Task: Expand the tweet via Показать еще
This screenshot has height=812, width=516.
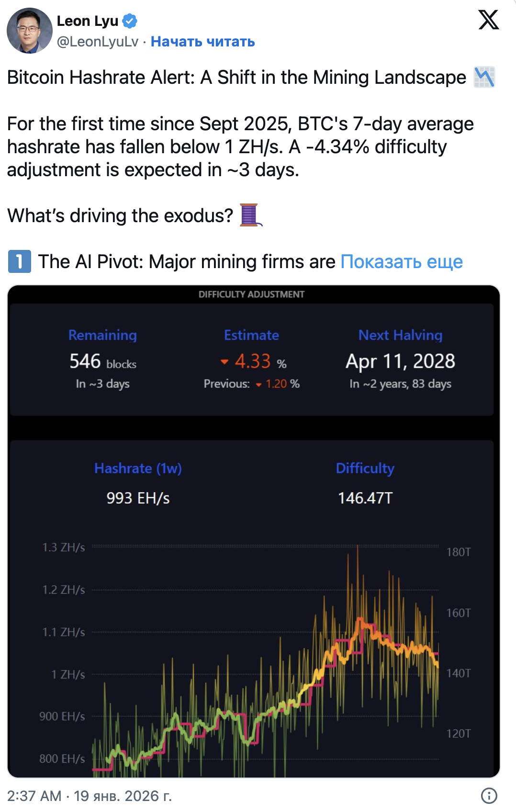Action: pyautogui.click(x=402, y=261)
